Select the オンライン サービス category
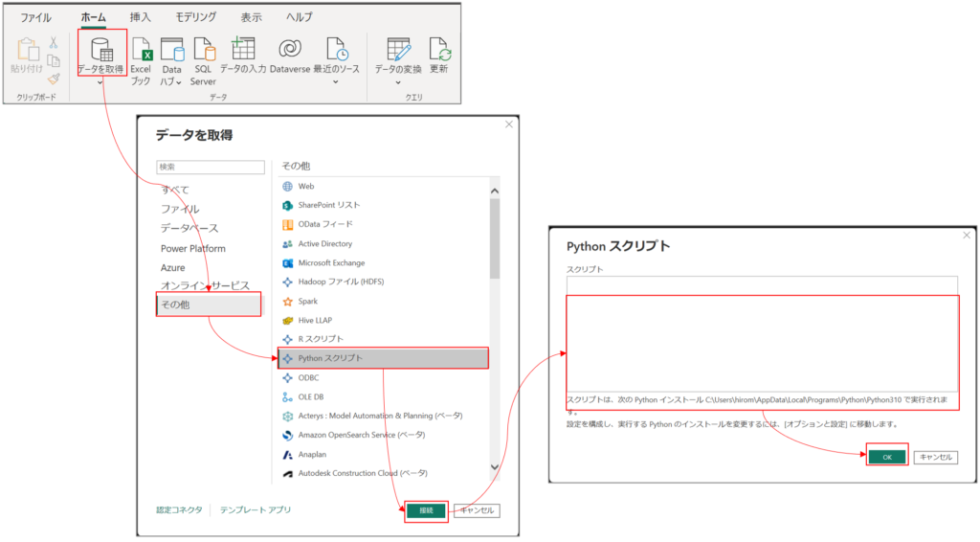The height and width of the screenshot is (542, 980). pos(205,285)
